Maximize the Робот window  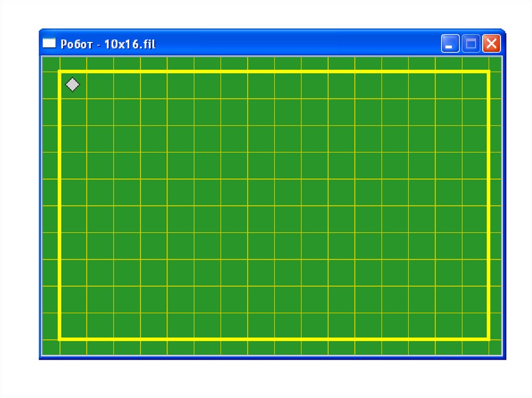coord(471,44)
